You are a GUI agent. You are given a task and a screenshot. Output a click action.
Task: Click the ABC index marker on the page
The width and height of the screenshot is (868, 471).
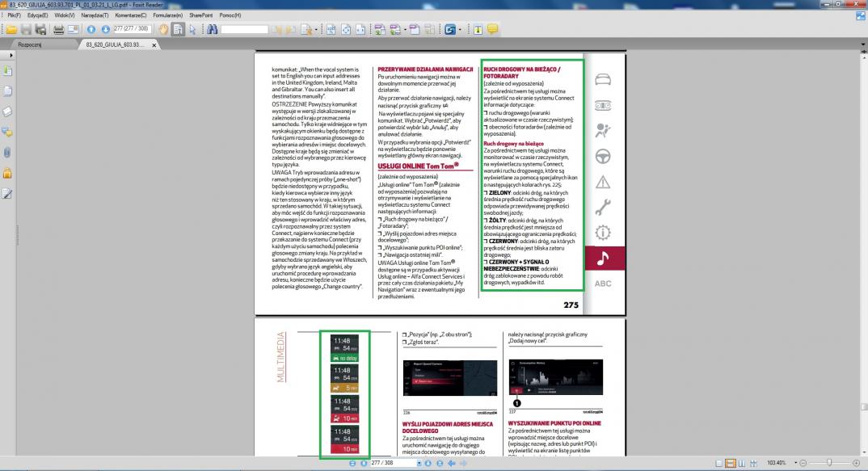tap(603, 284)
